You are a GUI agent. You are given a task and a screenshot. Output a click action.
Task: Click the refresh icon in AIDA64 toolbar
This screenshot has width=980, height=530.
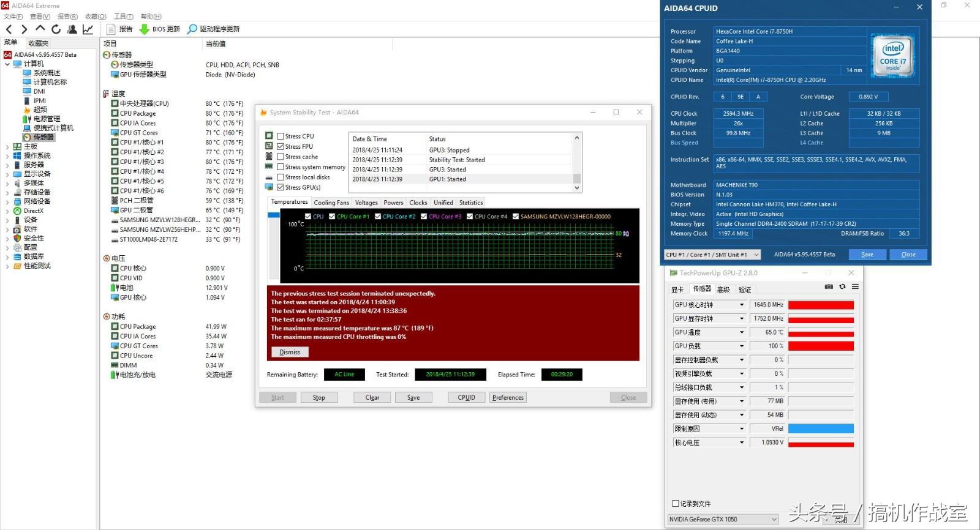pos(56,29)
